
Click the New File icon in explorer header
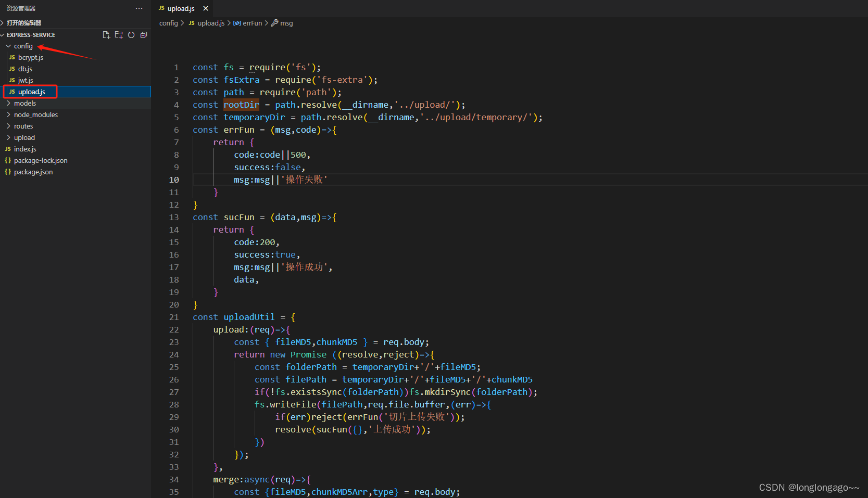106,35
